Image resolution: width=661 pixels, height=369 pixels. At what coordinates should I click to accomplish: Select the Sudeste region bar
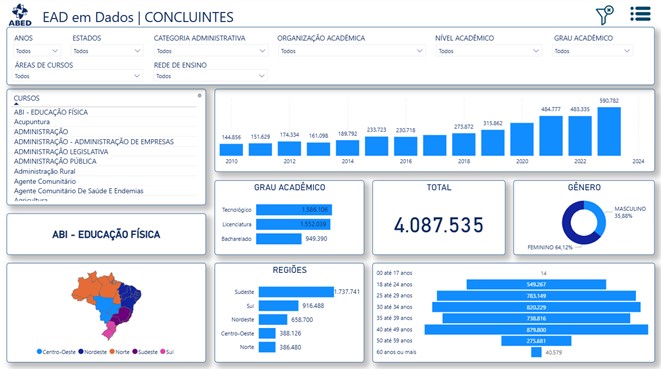point(296,291)
